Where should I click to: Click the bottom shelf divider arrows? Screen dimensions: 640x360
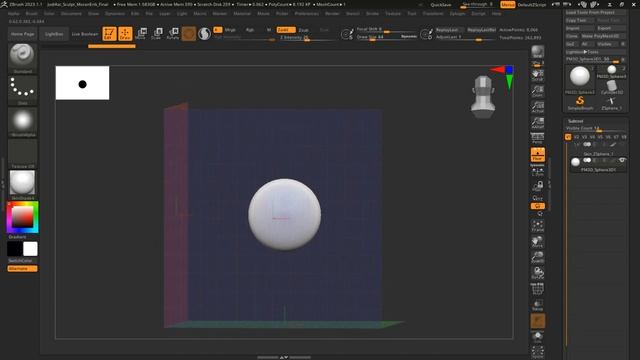[x=284, y=357]
